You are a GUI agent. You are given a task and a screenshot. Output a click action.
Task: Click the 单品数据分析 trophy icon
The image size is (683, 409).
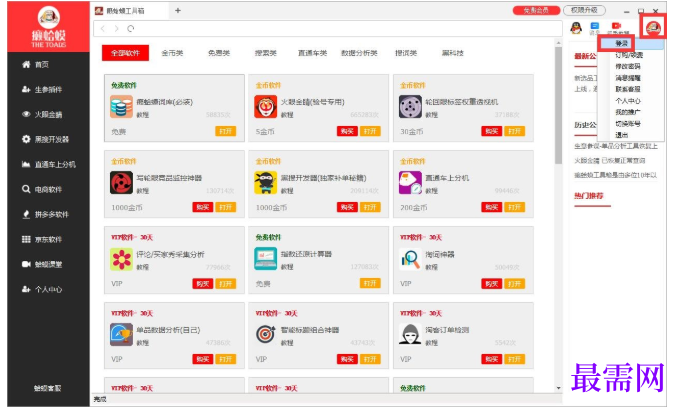pyautogui.click(x=122, y=335)
